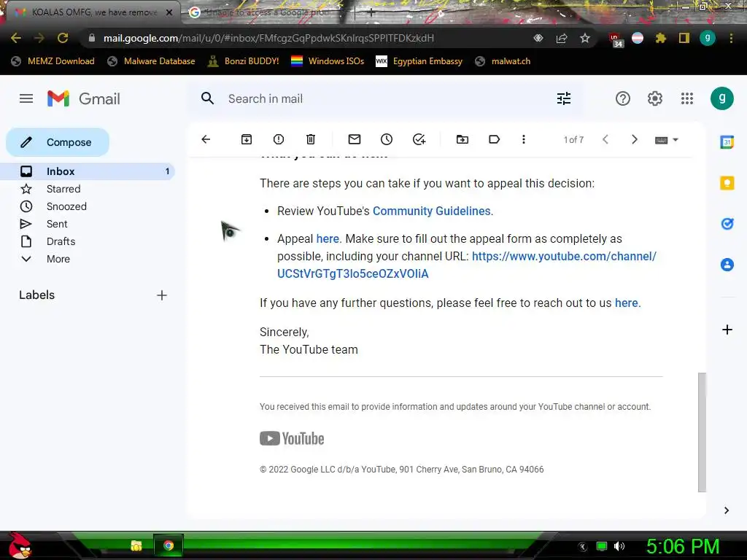The image size is (747, 560).
Task: Click the reach out to us here link
Action: pos(626,303)
